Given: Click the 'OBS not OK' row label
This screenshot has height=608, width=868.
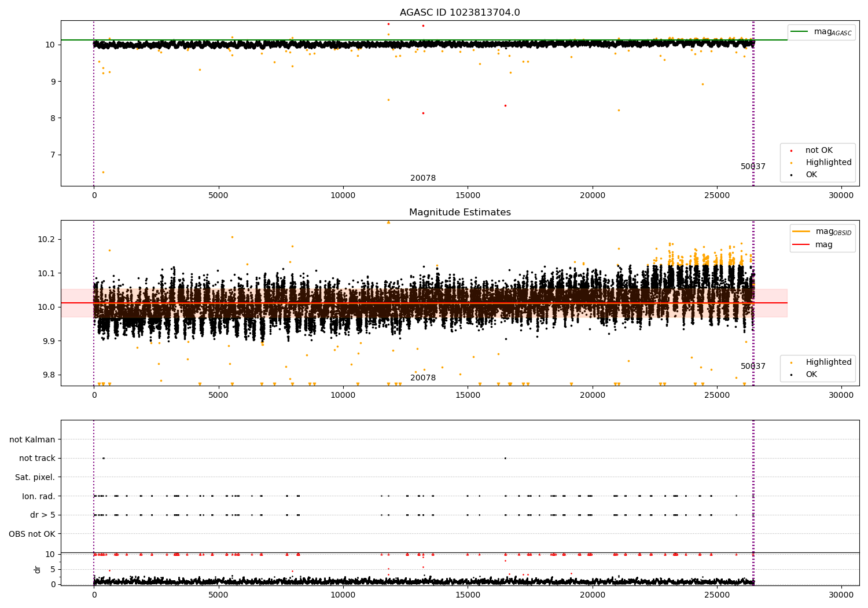Looking at the screenshot, I should (x=32, y=534).
